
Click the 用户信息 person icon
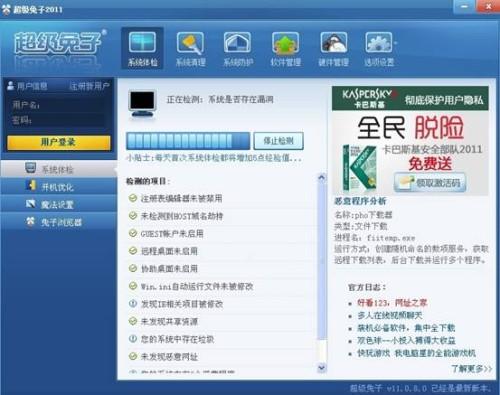coord(11,86)
